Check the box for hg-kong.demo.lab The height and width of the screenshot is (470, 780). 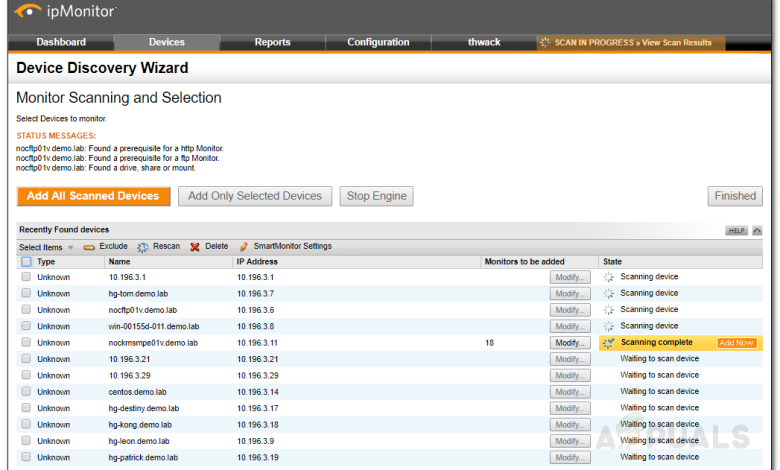pyautogui.click(x=26, y=424)
